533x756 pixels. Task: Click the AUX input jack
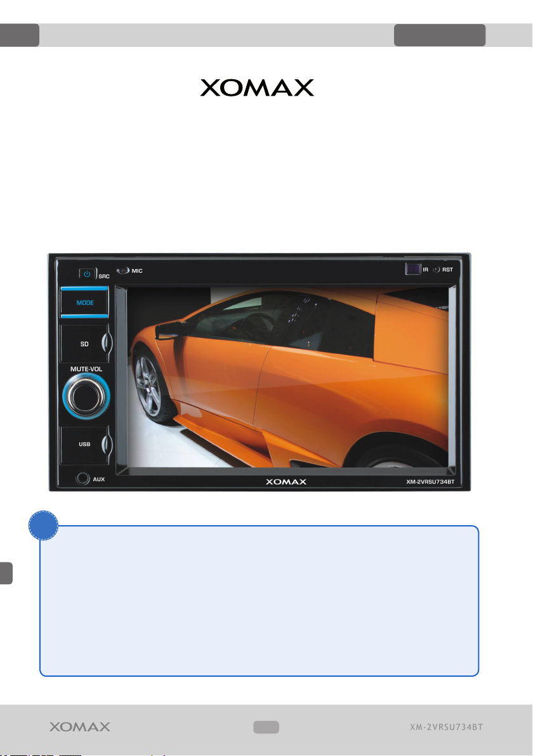coord(83,478)
